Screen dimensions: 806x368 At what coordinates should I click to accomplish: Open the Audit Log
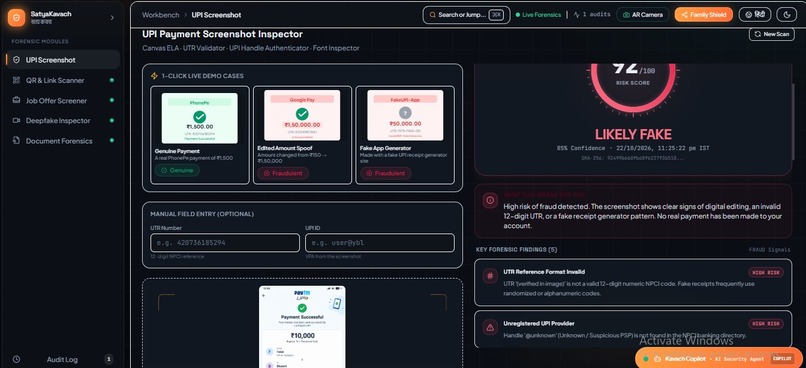(62, 359)
